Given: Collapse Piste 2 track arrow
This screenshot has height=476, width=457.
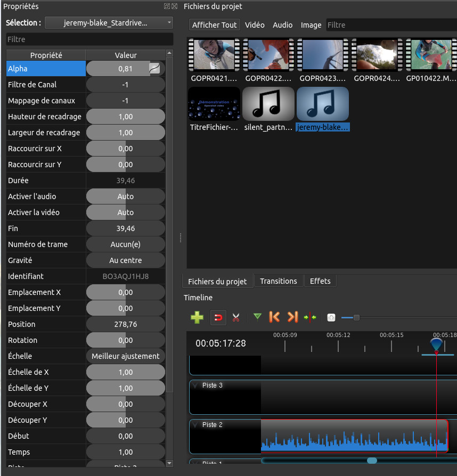Looking at the screenshot, I should (195, 424).
